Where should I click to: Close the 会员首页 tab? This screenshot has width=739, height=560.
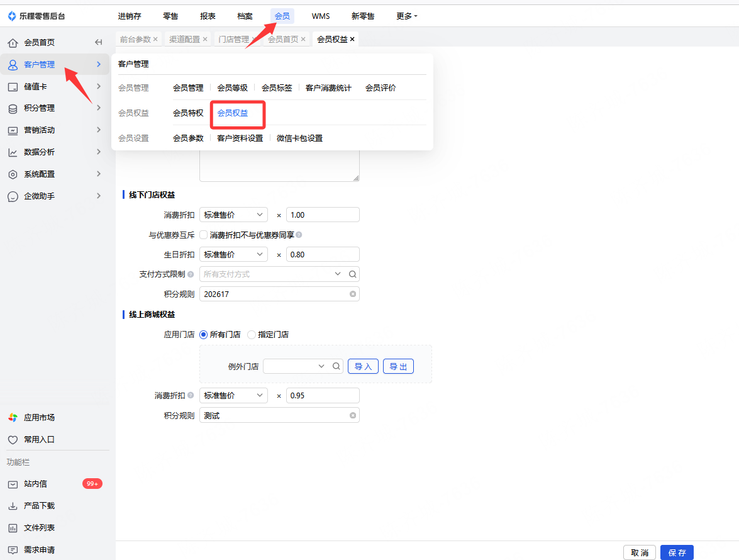(303, 39)
